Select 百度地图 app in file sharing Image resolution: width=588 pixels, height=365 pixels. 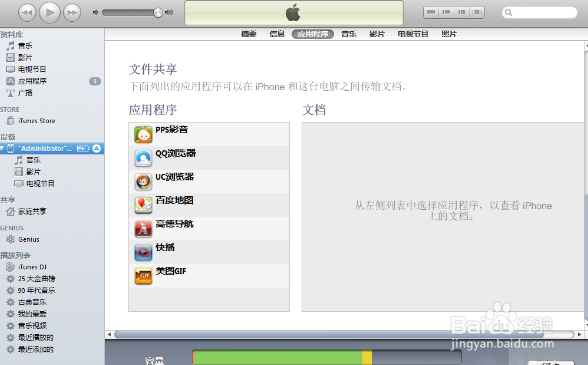(209, 205)
